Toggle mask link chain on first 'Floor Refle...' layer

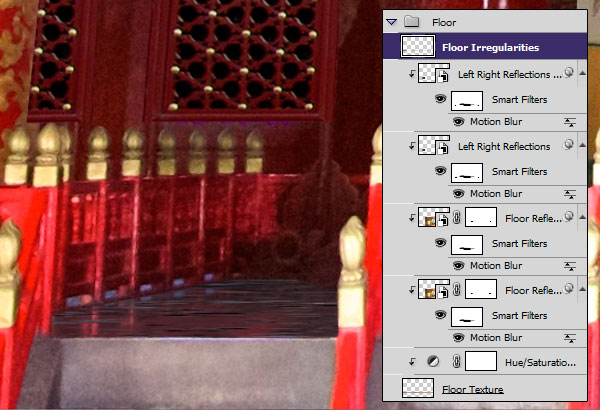pos(456,217)
